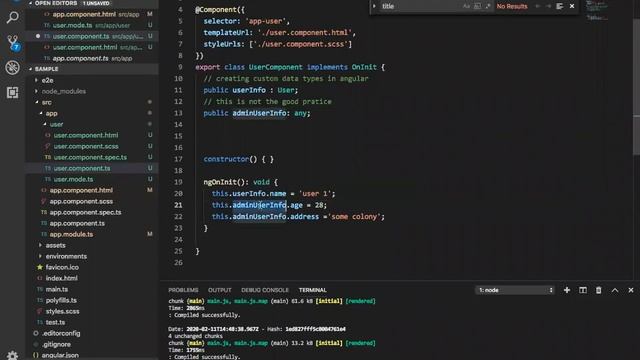Go to previous match arrow
The height and width of the screenshot is (360, 640).
[538, 6]
